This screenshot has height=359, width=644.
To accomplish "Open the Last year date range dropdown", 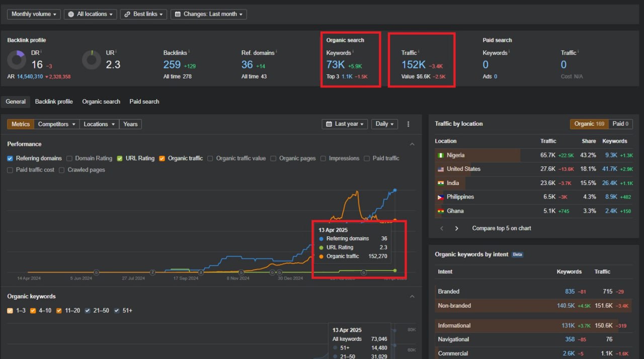I will click(x=345, y=124).
